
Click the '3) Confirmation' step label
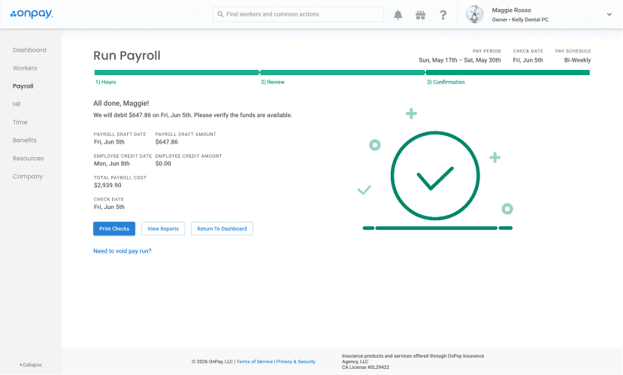pyautogui.click(x=446, y=82)
